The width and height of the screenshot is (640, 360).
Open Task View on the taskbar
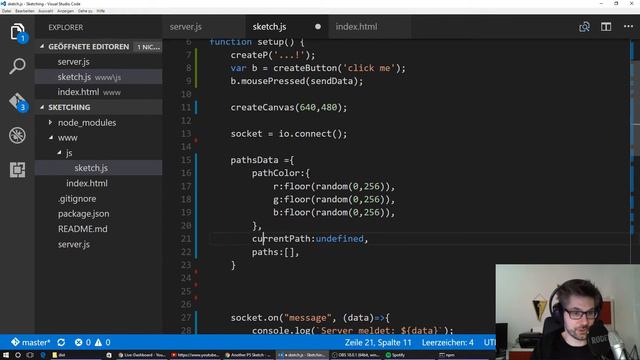[30, 355]
